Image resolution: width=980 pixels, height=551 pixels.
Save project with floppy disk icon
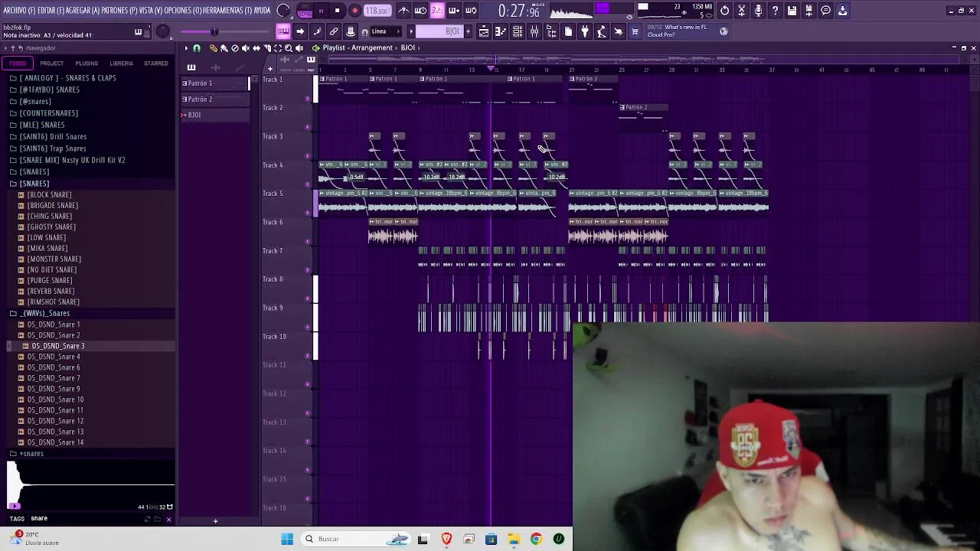tap(792, 11)
